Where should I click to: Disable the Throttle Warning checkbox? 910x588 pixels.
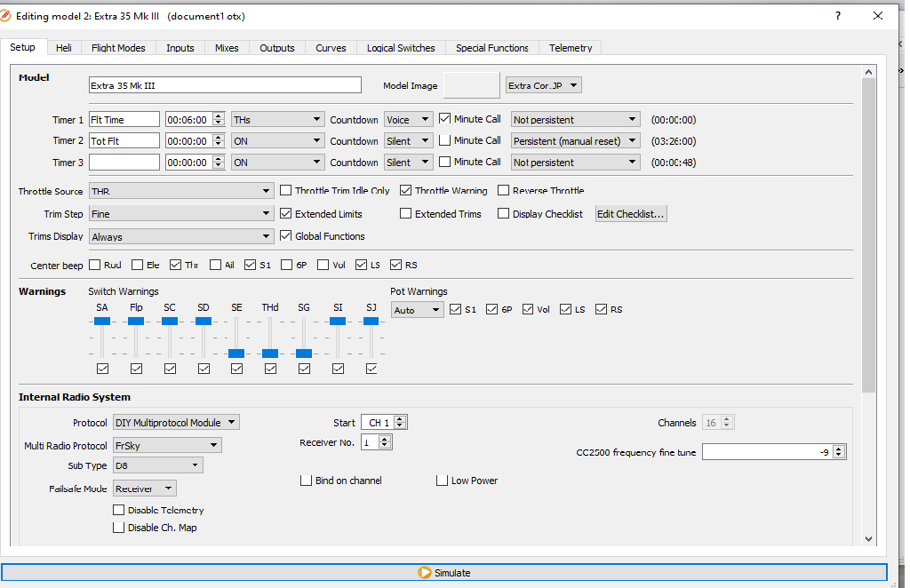pyautogui.click(x=406, y=190)
